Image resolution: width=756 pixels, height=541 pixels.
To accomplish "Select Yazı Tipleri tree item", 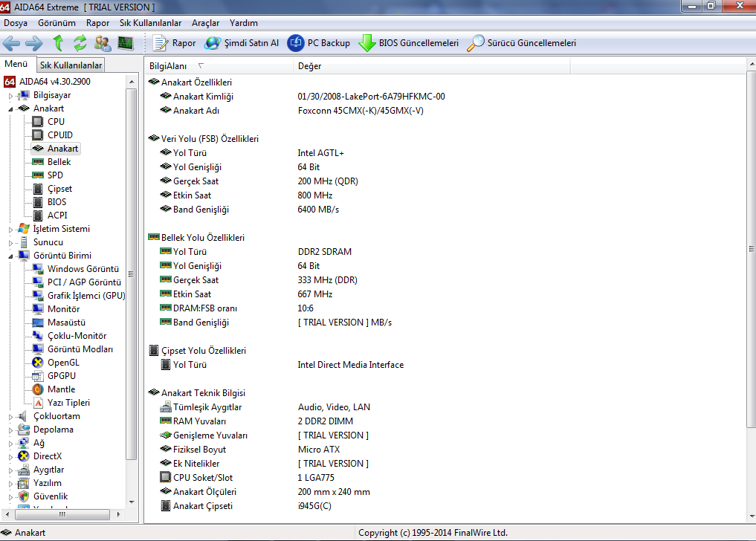I will [68, 403].
